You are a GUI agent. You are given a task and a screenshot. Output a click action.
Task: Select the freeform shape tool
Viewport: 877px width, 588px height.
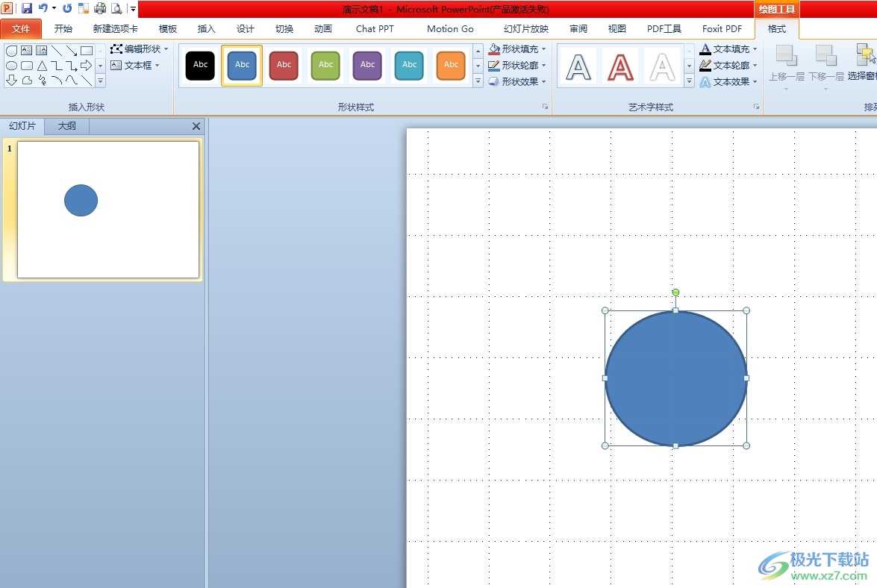[x=26, y=81]
